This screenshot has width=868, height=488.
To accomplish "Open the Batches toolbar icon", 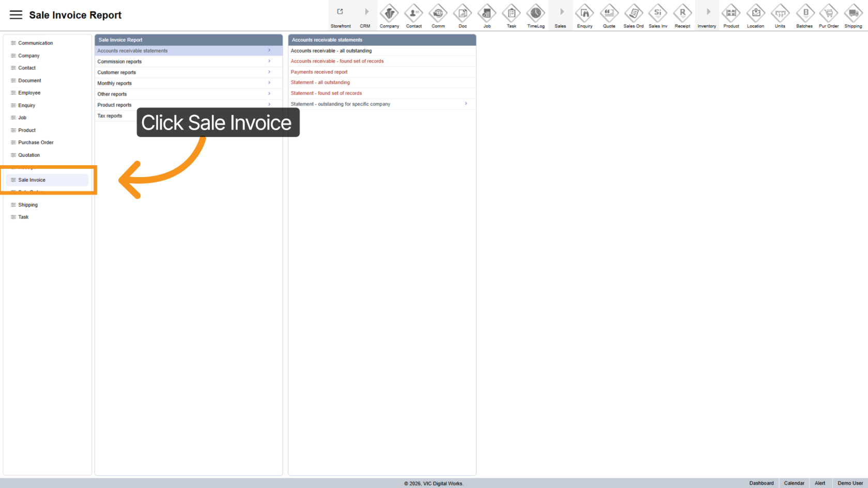I will pyautogui.click(x=804, y=13).
